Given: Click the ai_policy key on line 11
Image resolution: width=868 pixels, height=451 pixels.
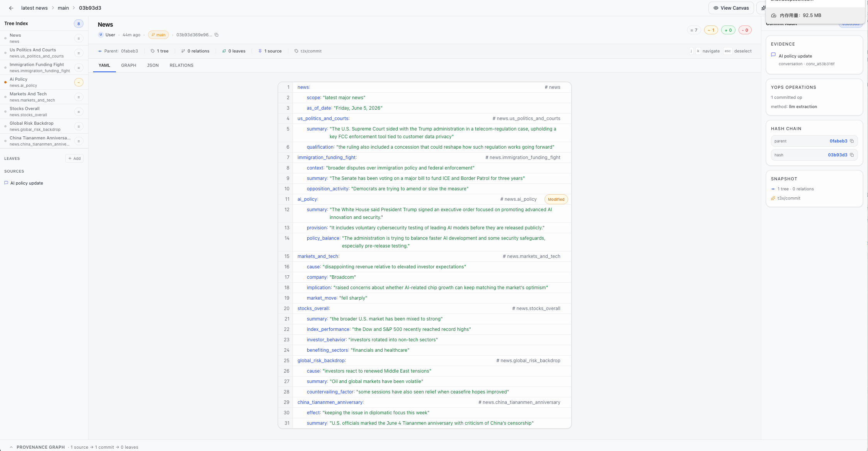Looking at the screenshot, I should [x=308, y=199].
